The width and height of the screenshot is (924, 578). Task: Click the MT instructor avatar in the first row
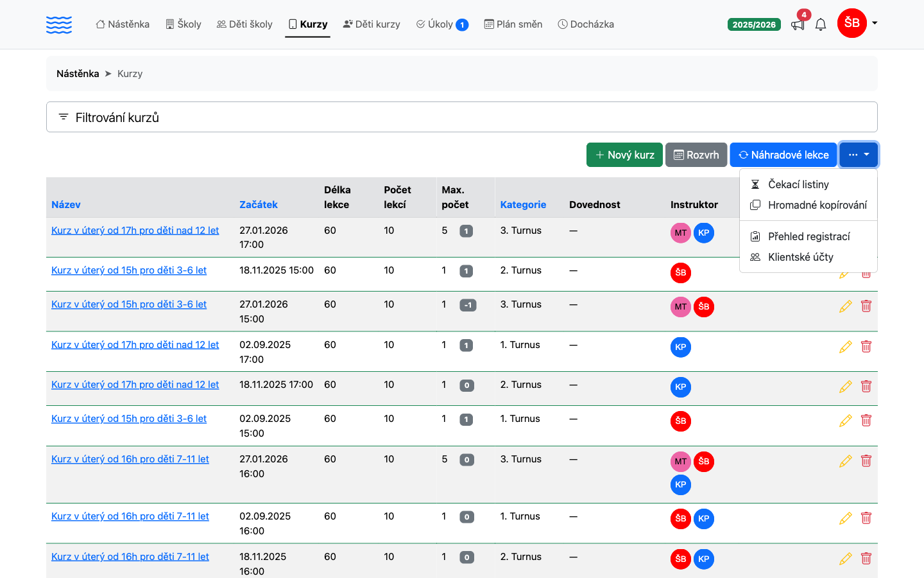(x=681, y=232)
